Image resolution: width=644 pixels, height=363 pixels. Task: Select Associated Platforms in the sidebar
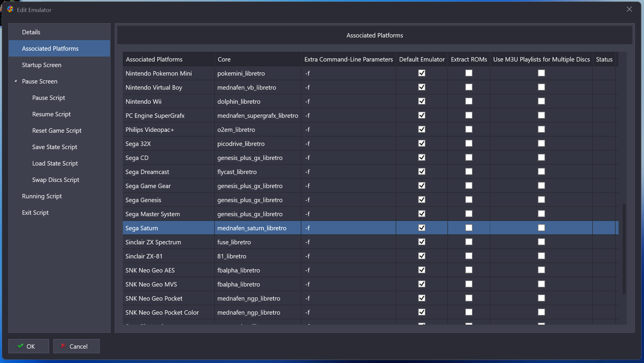(x=59, y=48)
